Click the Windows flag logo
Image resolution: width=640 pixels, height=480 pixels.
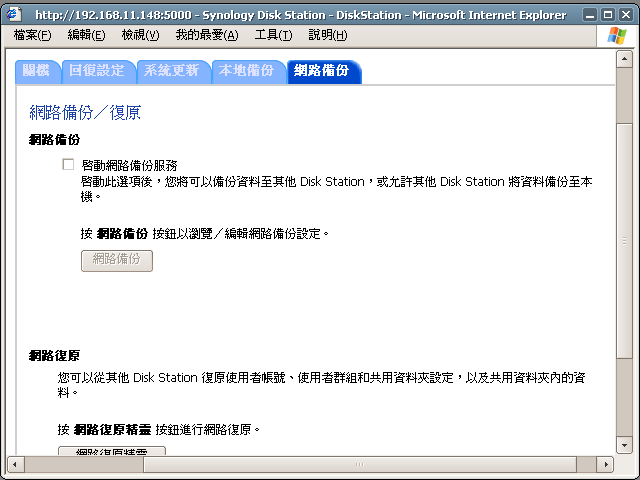click(616, 36)
